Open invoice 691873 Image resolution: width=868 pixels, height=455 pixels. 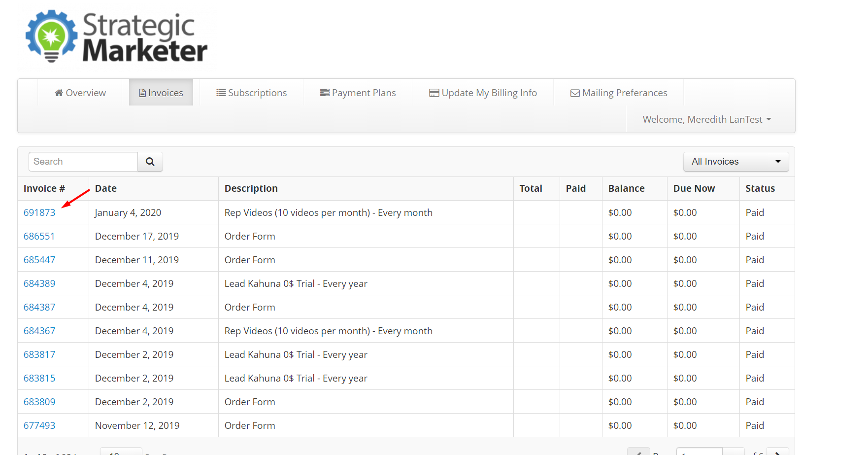point(39,212)
